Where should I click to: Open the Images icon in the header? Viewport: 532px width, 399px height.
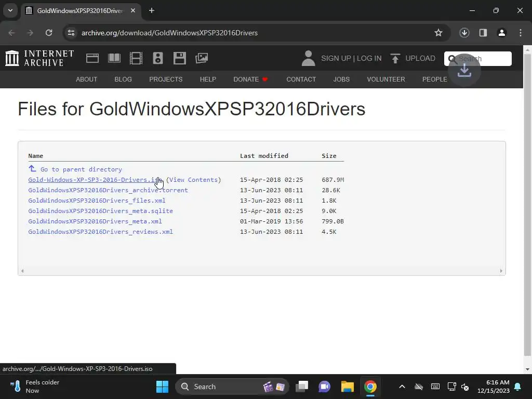point(202,58)
